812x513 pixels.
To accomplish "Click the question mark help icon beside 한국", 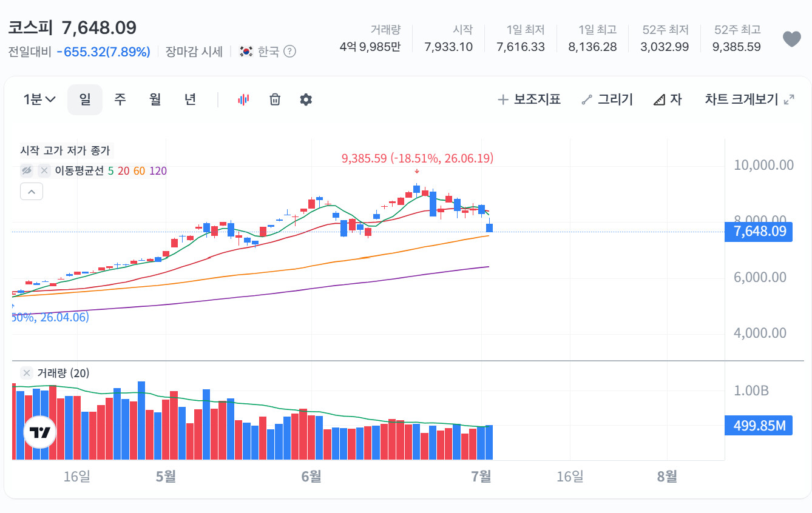I will [290, 52].
